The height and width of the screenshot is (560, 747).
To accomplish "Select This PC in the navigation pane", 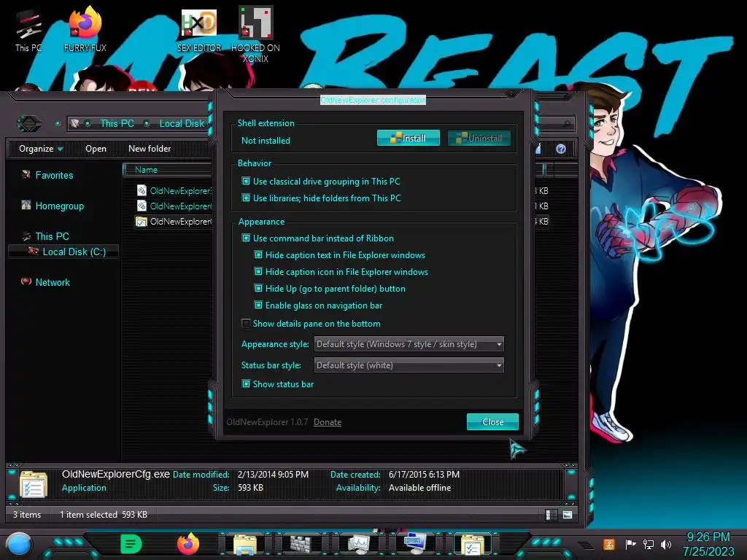I will pos(53,236).
